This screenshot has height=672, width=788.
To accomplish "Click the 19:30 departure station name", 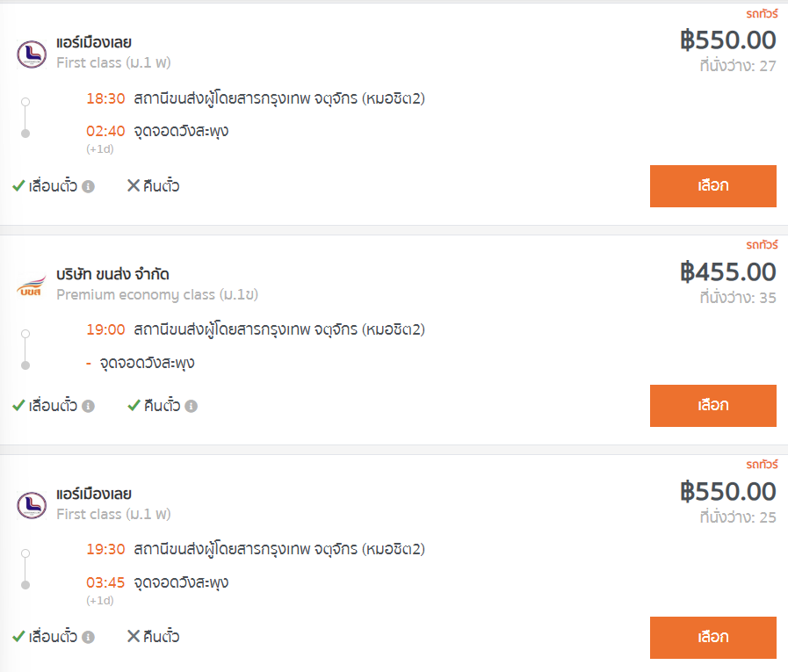I will click(279, 549).
